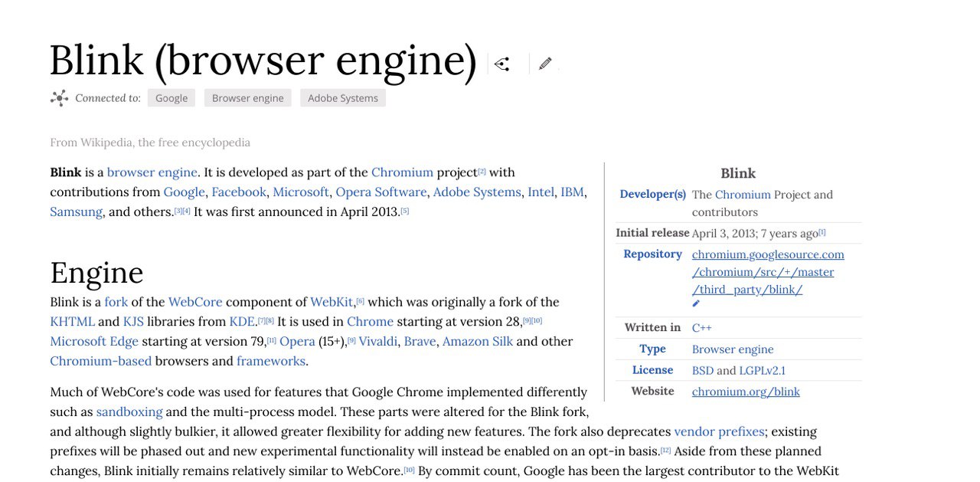980x482 pixels.
Task: Open the KJS link
Action: click(133, 322)
